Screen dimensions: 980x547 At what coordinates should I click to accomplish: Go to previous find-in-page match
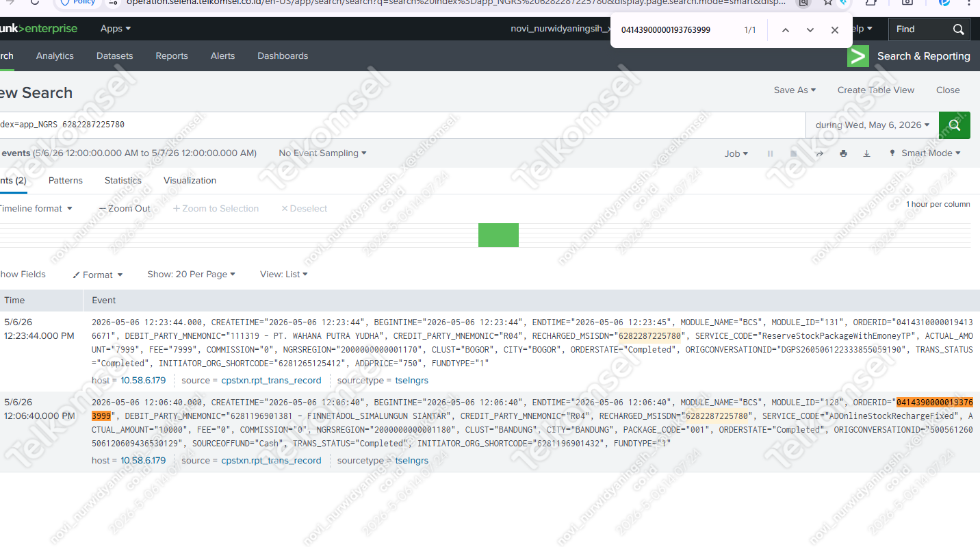tap(786, 30)
